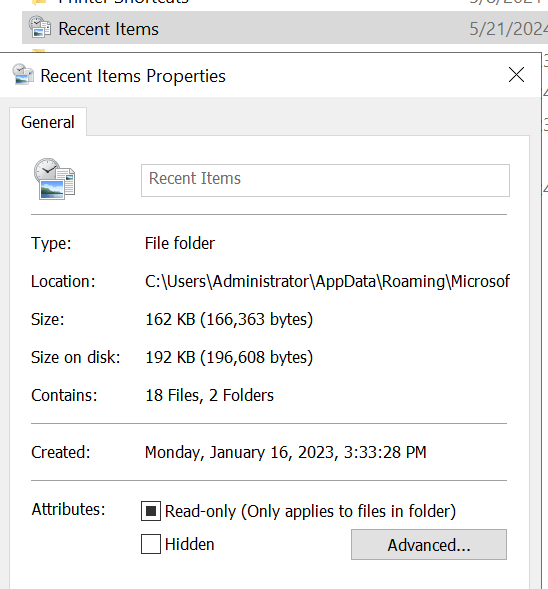Select the Recent Items row in Explorer
The height and width of the screenshot is (589, 548).
285,28
